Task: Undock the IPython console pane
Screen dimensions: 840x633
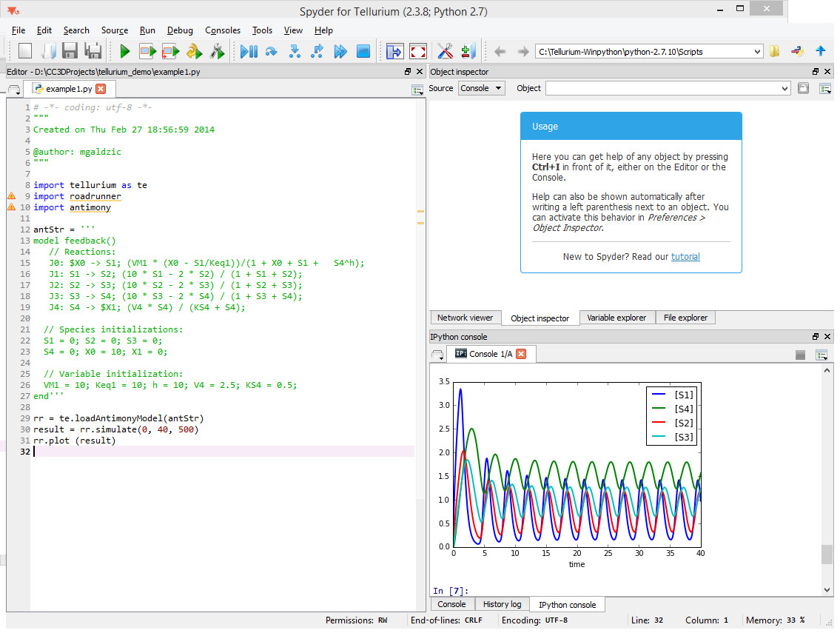Action: click(816, 337)
